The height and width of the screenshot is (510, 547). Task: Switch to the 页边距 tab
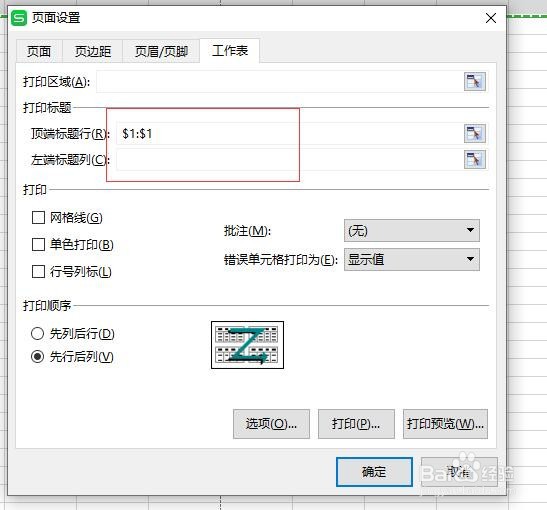click(x=93, y=51)
